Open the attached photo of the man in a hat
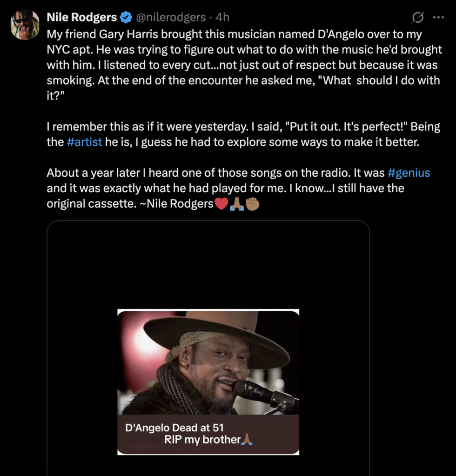Viewport: 456px width, 476px height. coord(208,362)
